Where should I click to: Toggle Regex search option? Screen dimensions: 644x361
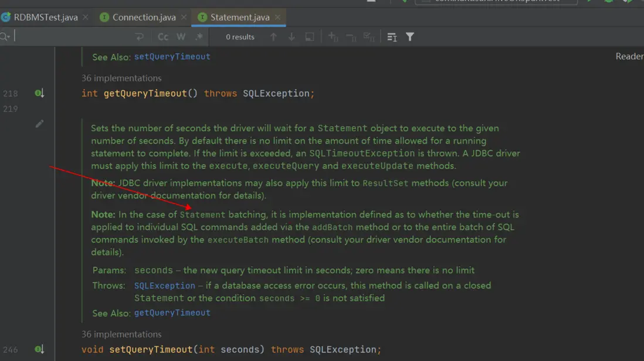(x=199, y=37)
